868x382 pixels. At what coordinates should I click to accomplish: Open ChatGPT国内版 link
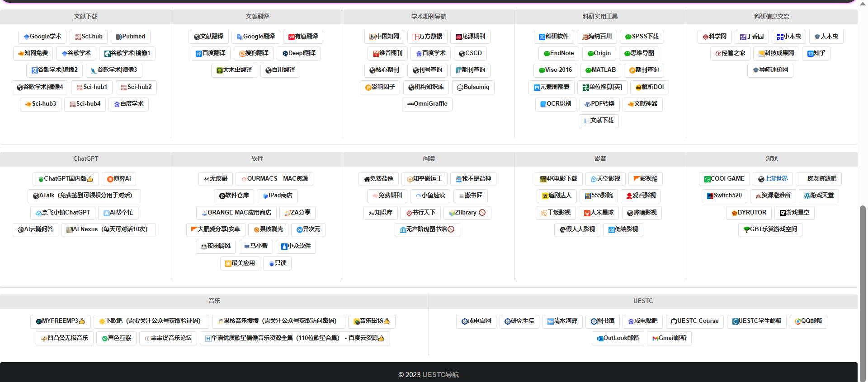[66, 179]
